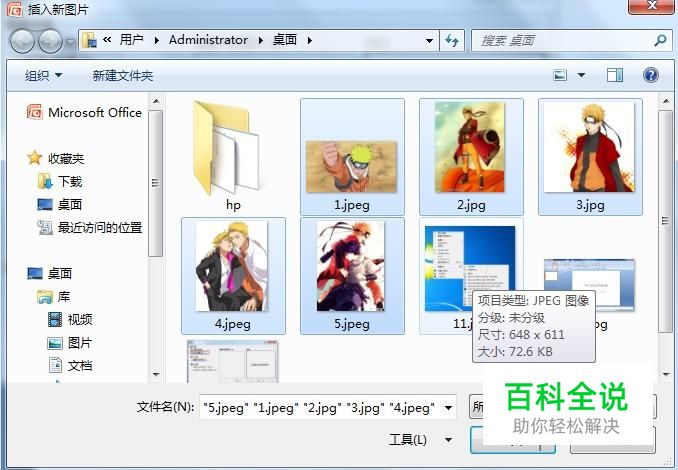Screen dimensions: 678x470
Task: Click the 库 libraries icon
Action: coord(45,297)
